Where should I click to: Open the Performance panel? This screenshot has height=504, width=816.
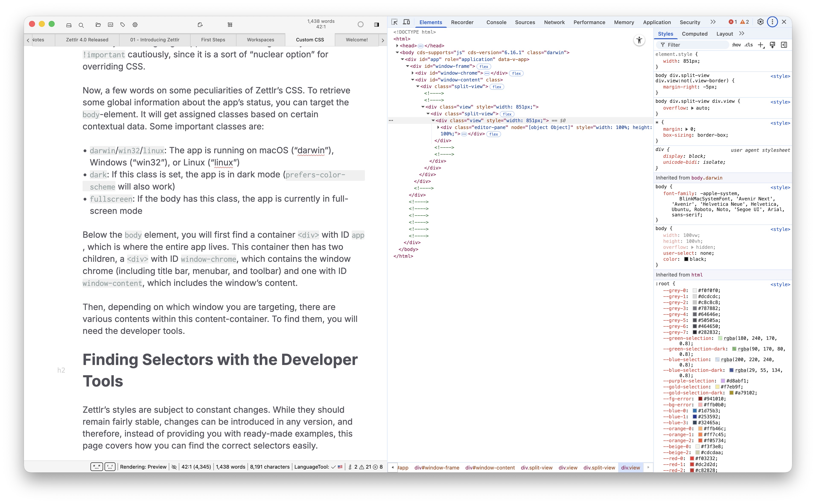pos(589,22)
